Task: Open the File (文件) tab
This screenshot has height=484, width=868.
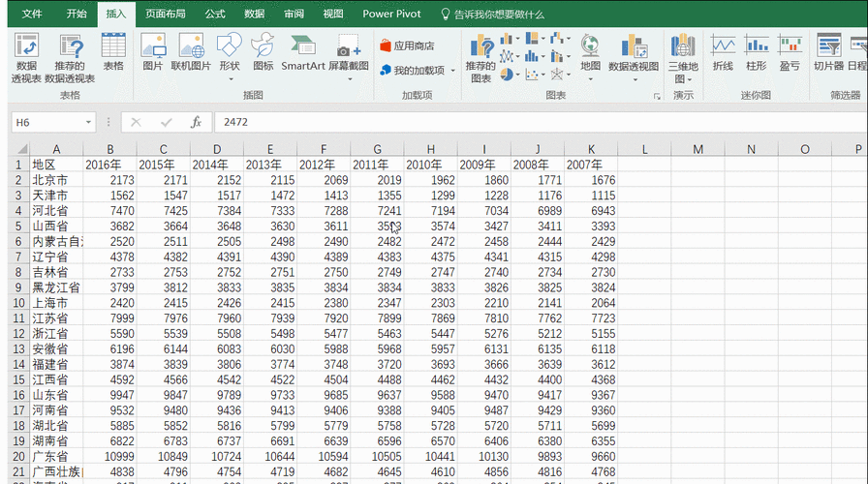Action: click(x=32, y=14)
